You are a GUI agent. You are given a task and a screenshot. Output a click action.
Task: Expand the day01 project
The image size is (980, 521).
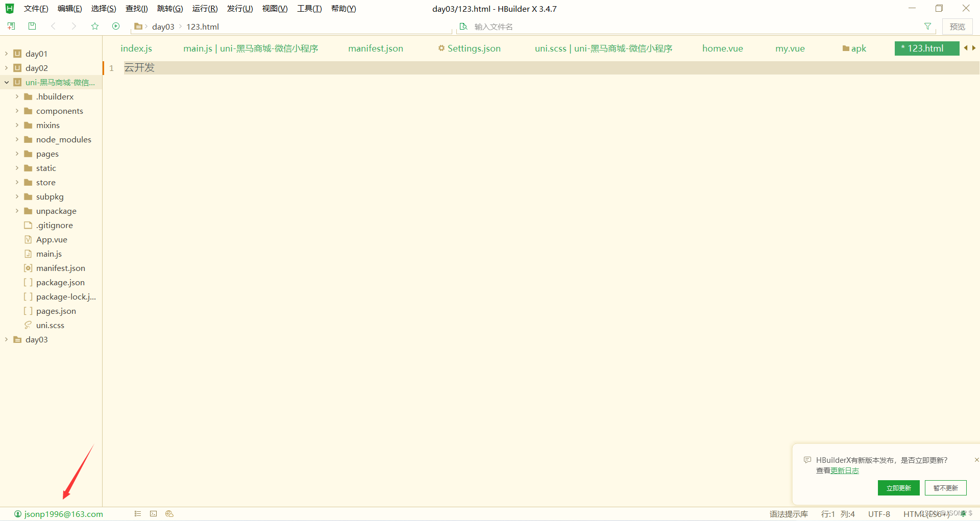pyautogui.click(x=6, y=54)
